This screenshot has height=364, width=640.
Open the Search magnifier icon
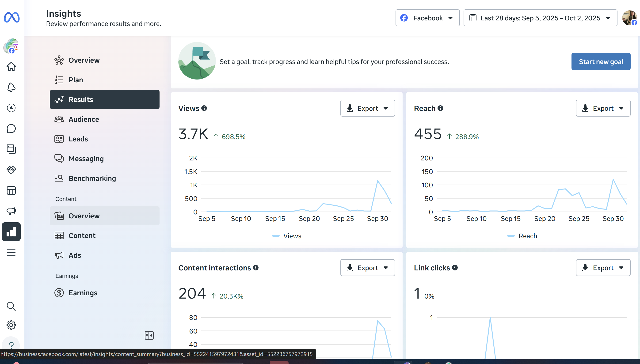coord(11,306)
